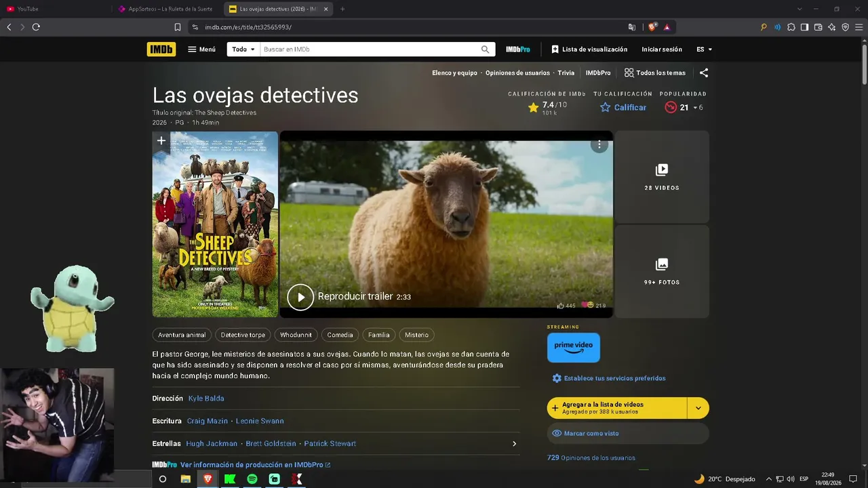Open Todos los temas
The height and width of the screenshot is (488, 868).
(x=655, y=73)
